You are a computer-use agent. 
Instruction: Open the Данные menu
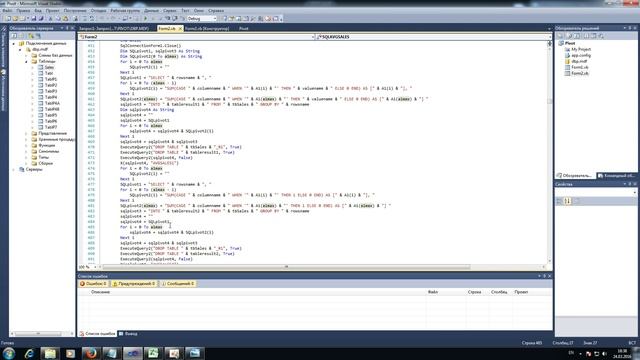click(151, 11)
